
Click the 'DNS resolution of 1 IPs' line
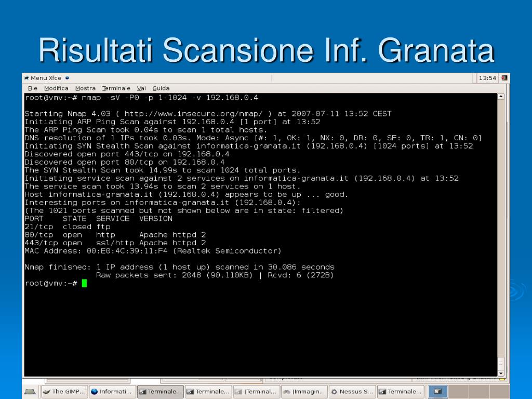coord(253,138)
